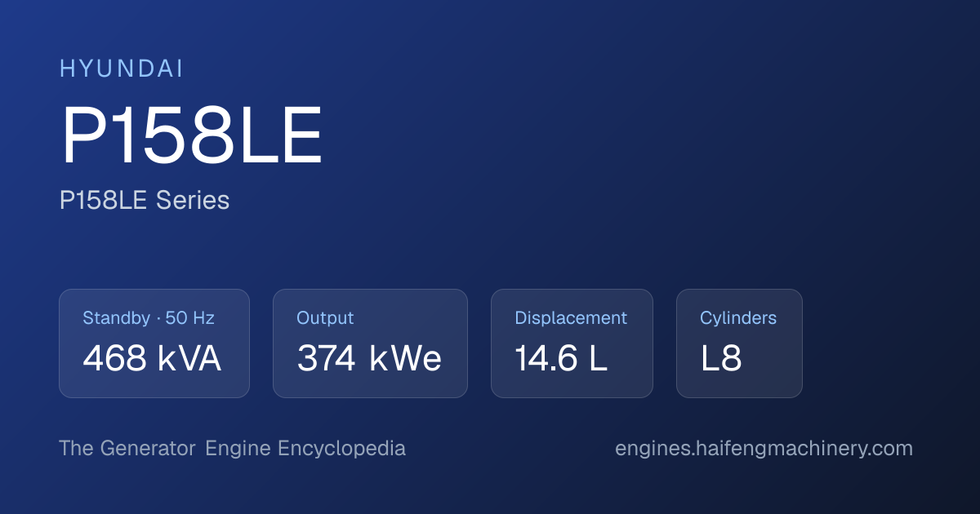The width and height of the screenshot is (980, 514).
Task: Click the L8 cylinder value
Action: point(721,359)
